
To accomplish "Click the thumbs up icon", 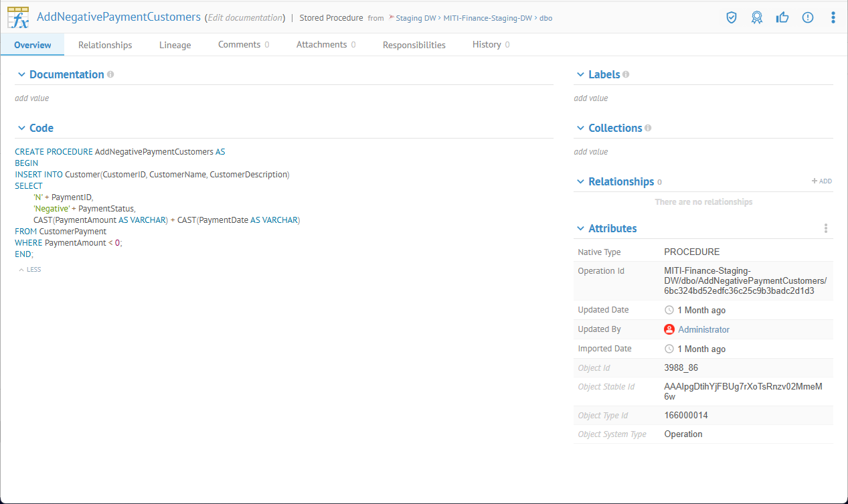I will 782,17.
